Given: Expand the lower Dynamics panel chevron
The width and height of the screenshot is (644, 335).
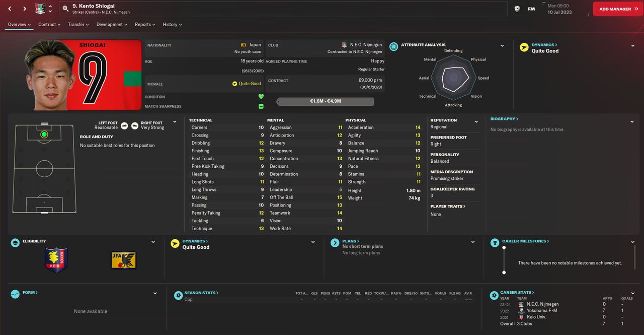Looking at the screenshot, I should coord(314,242).
